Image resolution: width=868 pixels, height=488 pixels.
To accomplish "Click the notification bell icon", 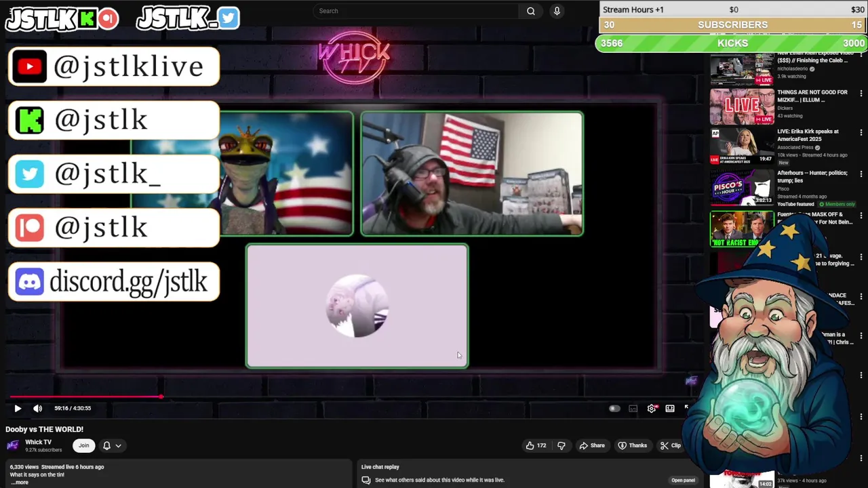I will 106,445.
